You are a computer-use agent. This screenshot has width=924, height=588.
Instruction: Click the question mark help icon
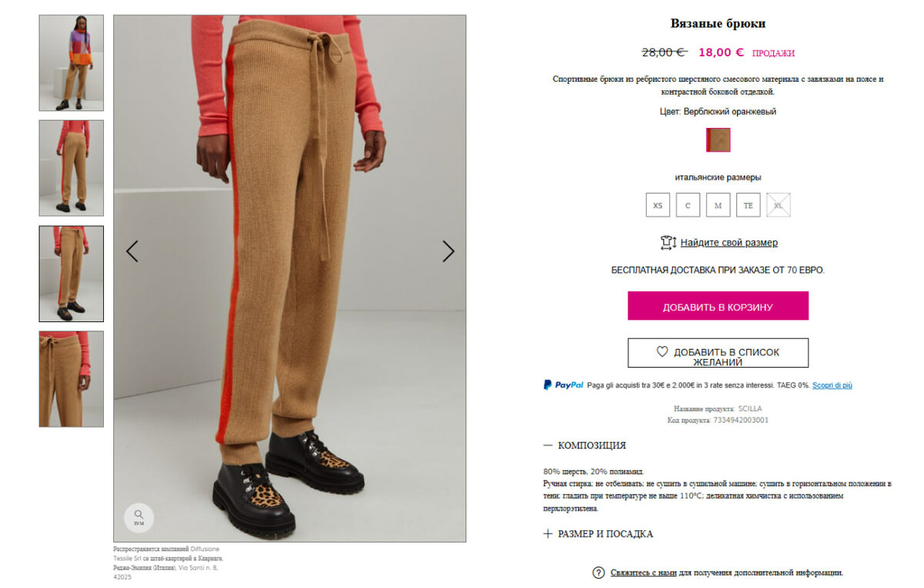(598, 573)
